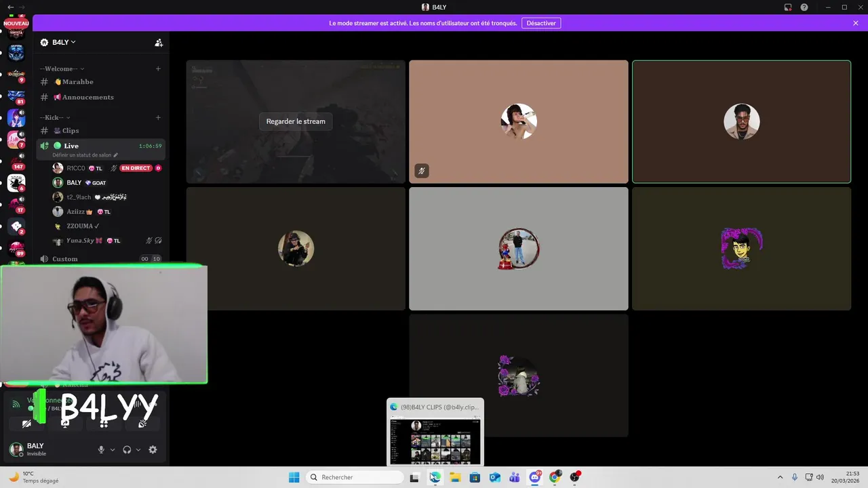
Task: Open Windows Start menu
Action: point(294,477)
